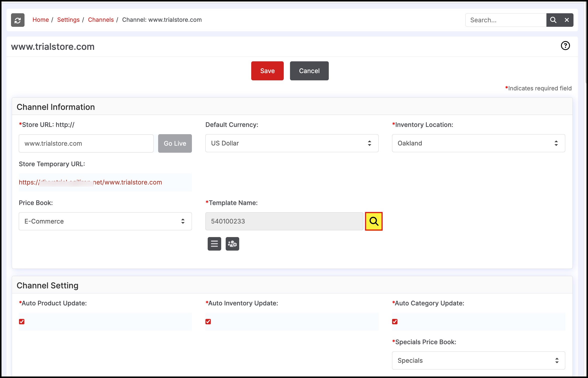Expand the Inventory Location dropdown
Viewport: 588px width, 378px height.
478,143
